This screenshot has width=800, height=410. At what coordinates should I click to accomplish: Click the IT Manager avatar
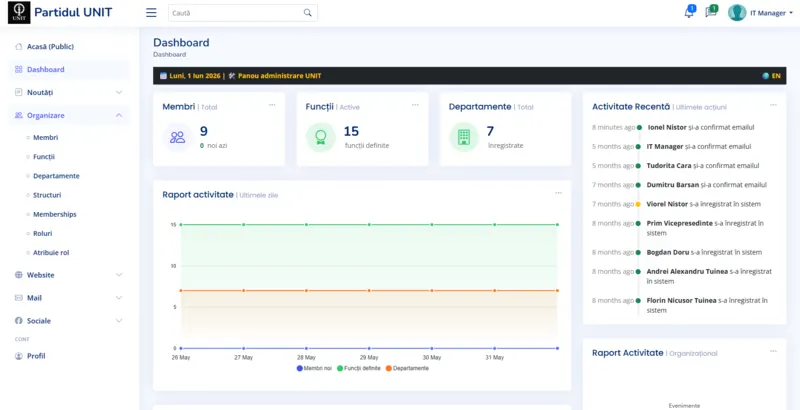[737, 13]
